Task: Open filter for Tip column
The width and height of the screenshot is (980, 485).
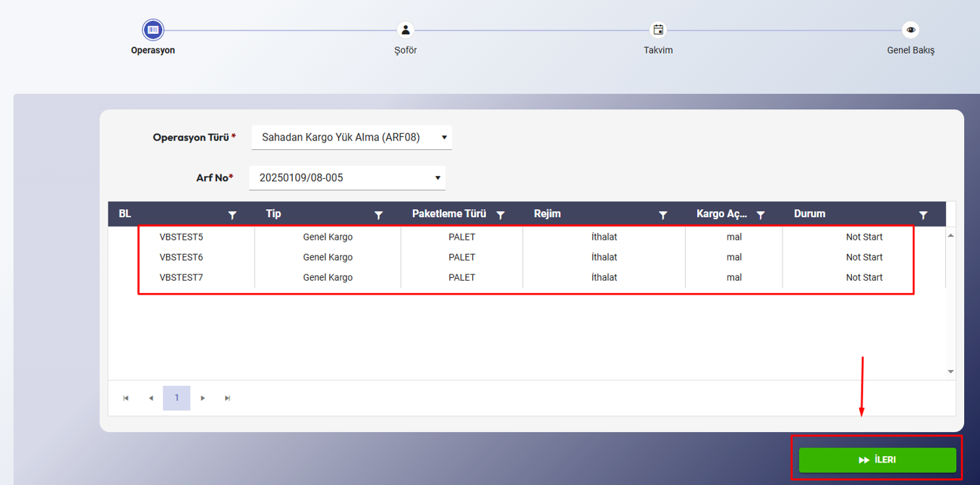Action: [378, 215]
